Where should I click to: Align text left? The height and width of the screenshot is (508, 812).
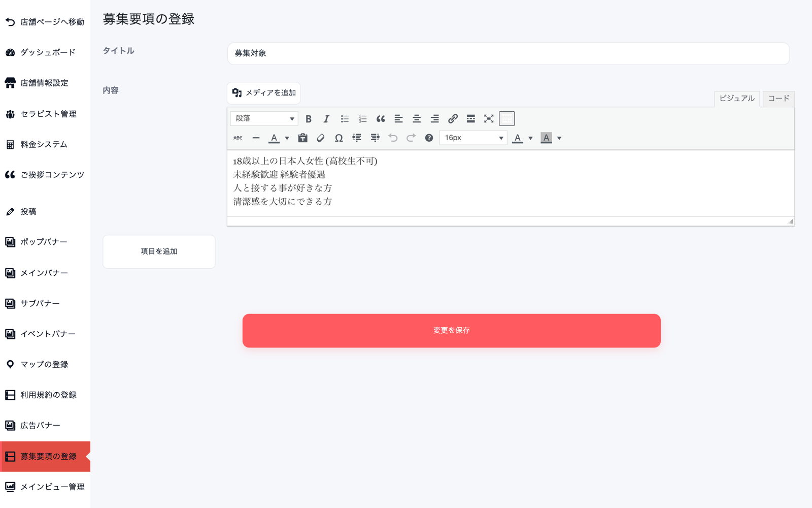398,119
